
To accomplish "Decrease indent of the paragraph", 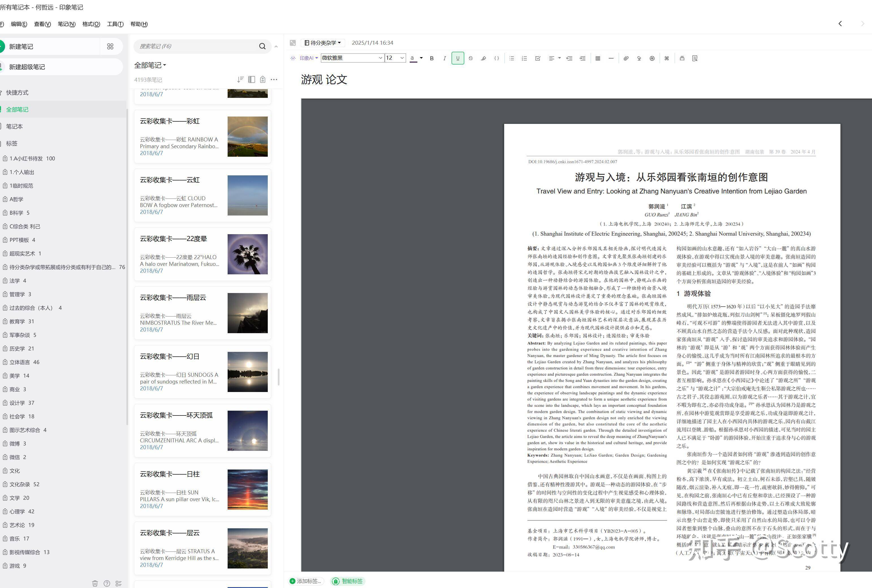I will pyautogui.click(x=569, y=58).
